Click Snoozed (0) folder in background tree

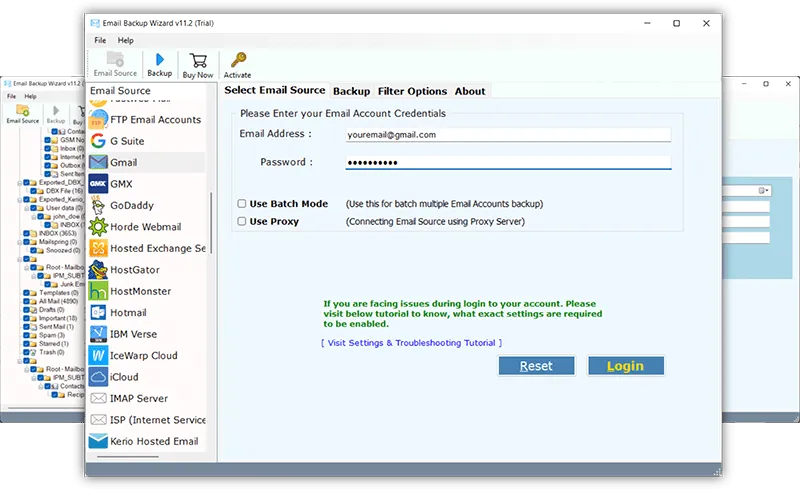(x=63, y=251)
